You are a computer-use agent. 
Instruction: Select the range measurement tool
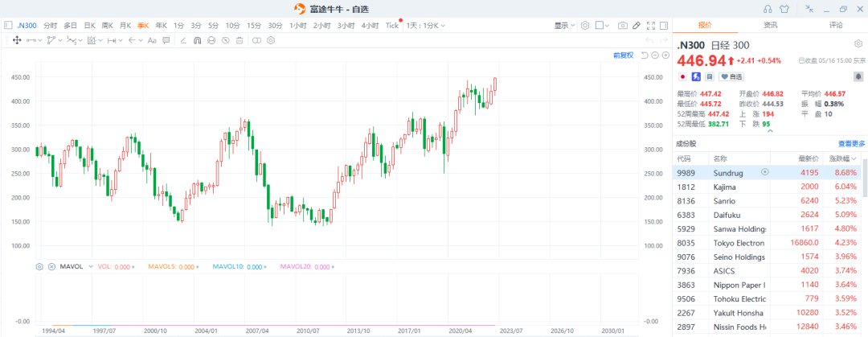click(92, 40)
